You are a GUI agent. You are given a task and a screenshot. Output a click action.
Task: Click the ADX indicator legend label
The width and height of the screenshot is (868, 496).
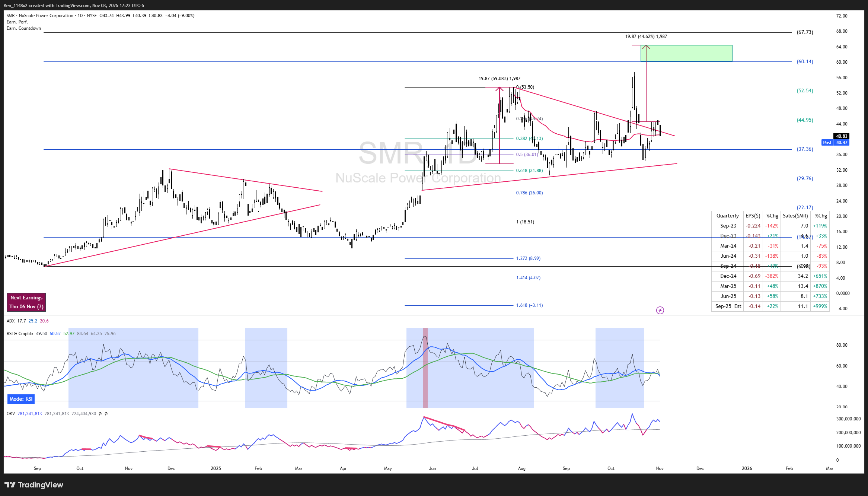(11, 321)
